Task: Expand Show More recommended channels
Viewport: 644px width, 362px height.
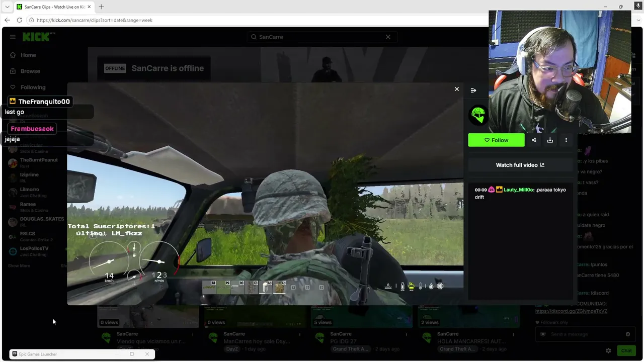Action: tap(19, 265)
